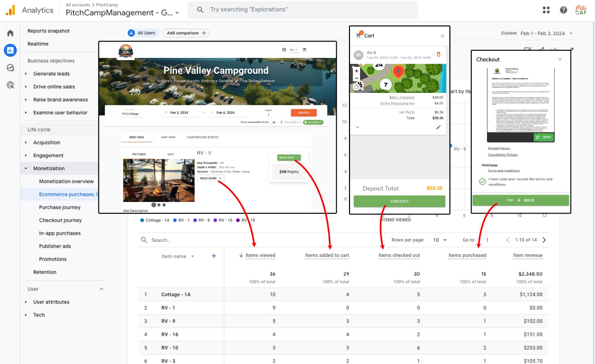Switch to the MAP tab beside PICTURES

[171, 154]
